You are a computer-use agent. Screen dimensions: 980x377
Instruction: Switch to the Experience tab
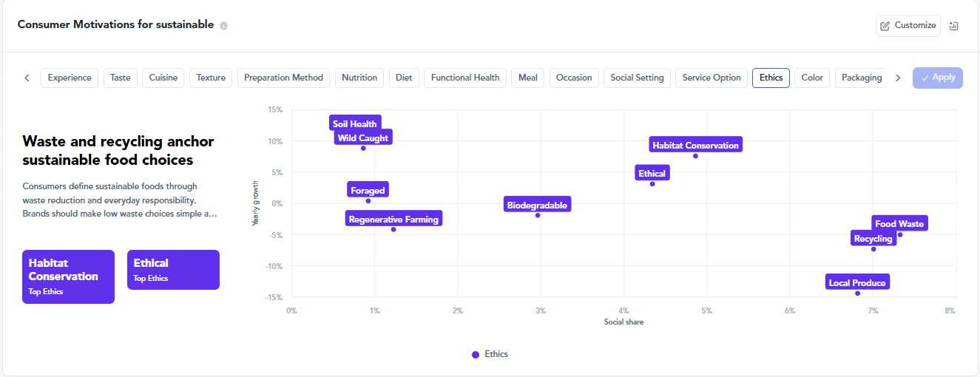coord(70,78)
